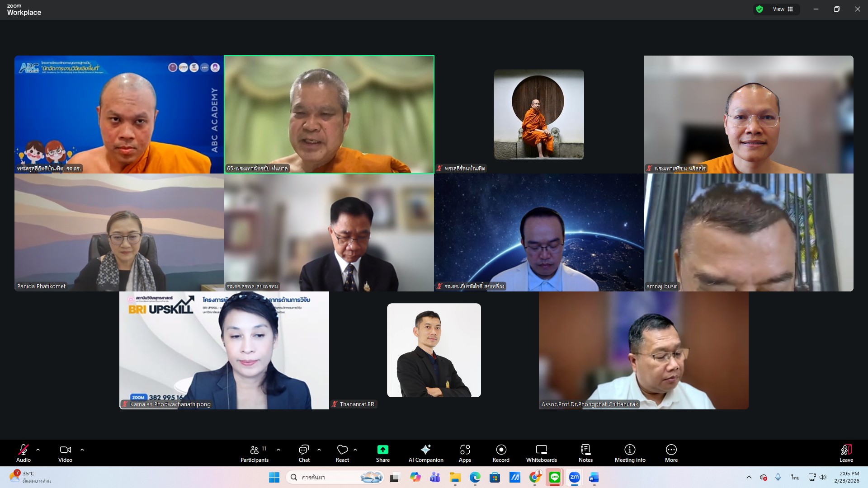Expand chat options arrow beside Chat

click(319, 450)
